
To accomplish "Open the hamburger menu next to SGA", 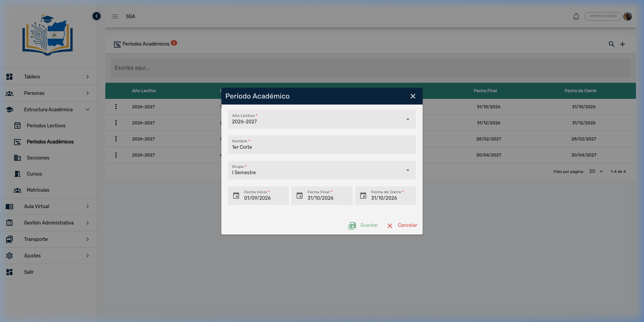I will coord(115,16).
